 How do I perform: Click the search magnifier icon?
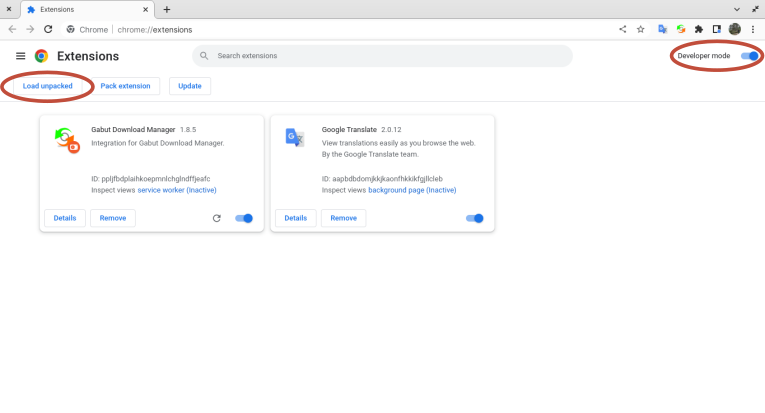(x=204, y=56)
